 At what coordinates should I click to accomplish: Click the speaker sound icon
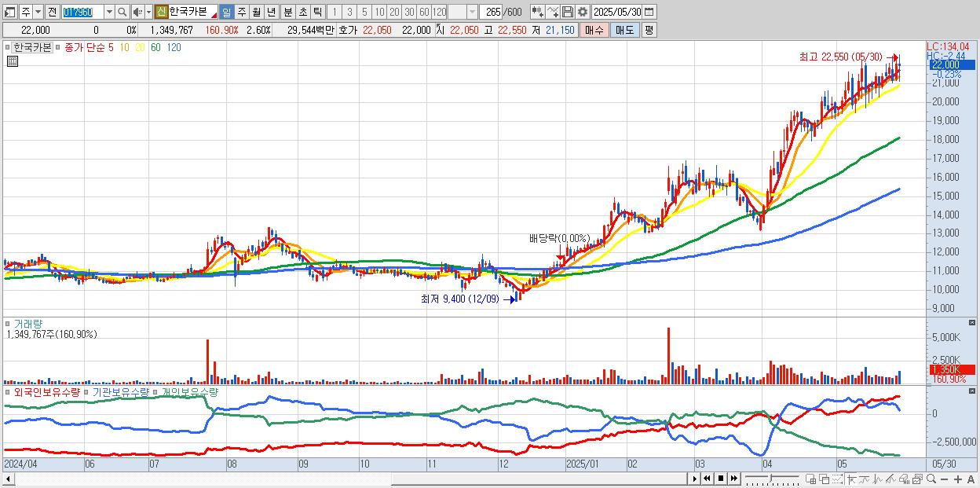coord(137,12)
